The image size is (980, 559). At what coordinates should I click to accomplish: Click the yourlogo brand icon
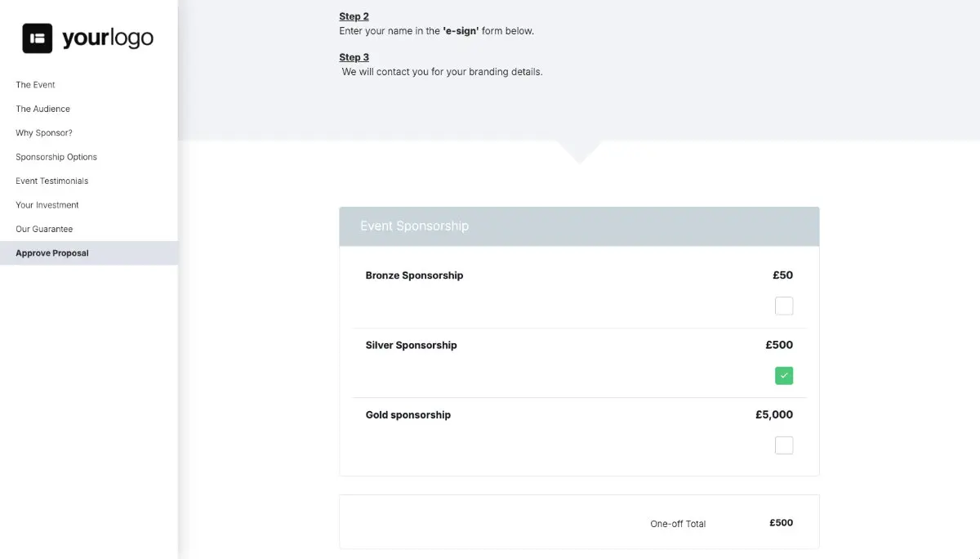click(x=36, y=37)
